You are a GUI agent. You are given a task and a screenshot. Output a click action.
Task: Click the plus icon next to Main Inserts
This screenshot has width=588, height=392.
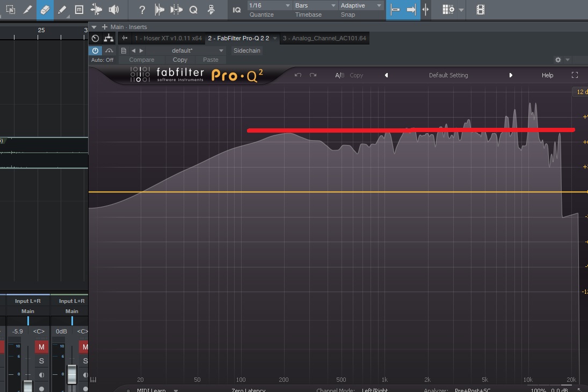105,27
